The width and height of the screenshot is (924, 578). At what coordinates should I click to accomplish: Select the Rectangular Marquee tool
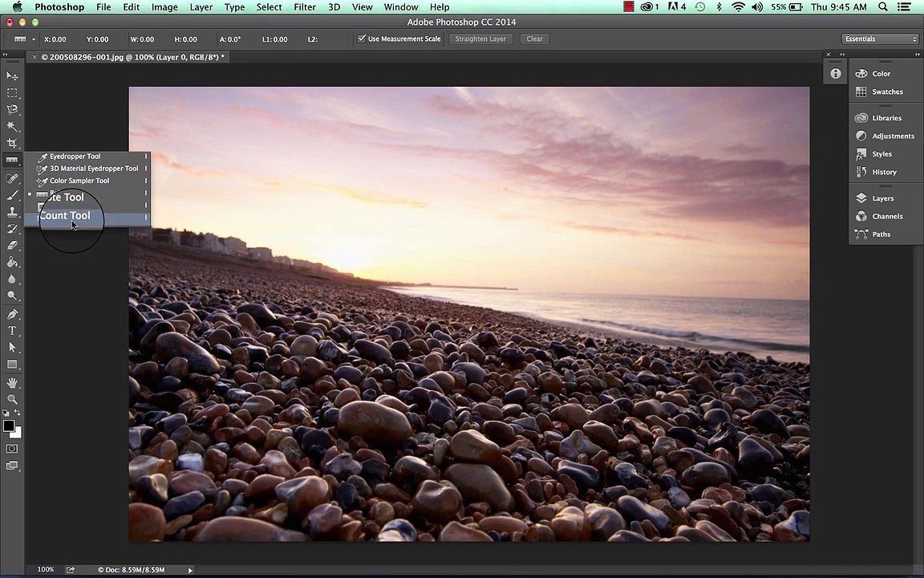(12, 93)
